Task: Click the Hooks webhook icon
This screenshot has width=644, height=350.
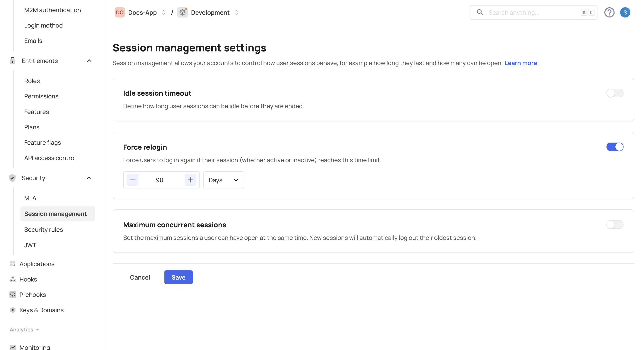Action: 13,279
